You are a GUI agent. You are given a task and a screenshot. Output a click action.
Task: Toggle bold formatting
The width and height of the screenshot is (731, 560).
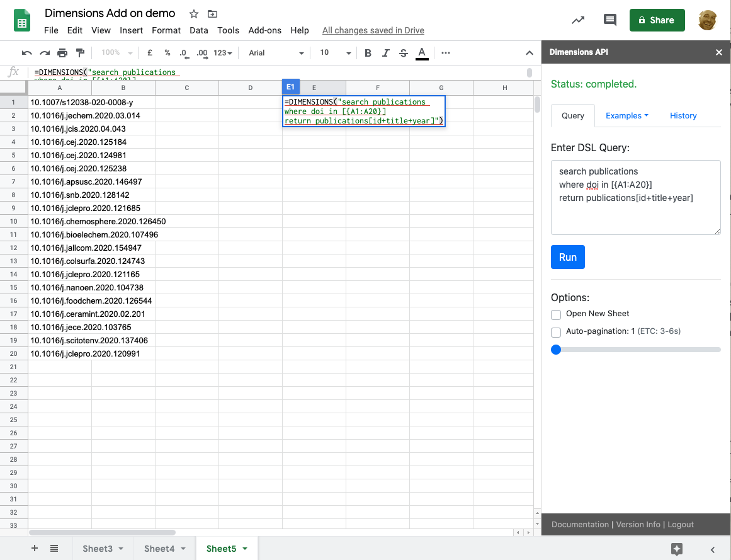[368, 53]
